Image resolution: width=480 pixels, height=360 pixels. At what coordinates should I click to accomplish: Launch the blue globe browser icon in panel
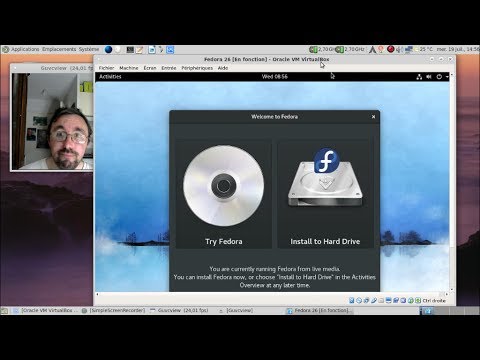point(108,50)
